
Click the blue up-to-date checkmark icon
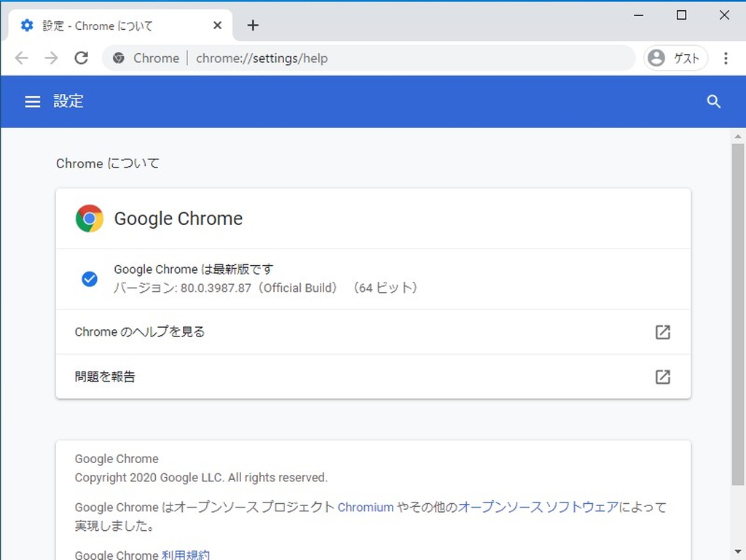pos(89,279)
